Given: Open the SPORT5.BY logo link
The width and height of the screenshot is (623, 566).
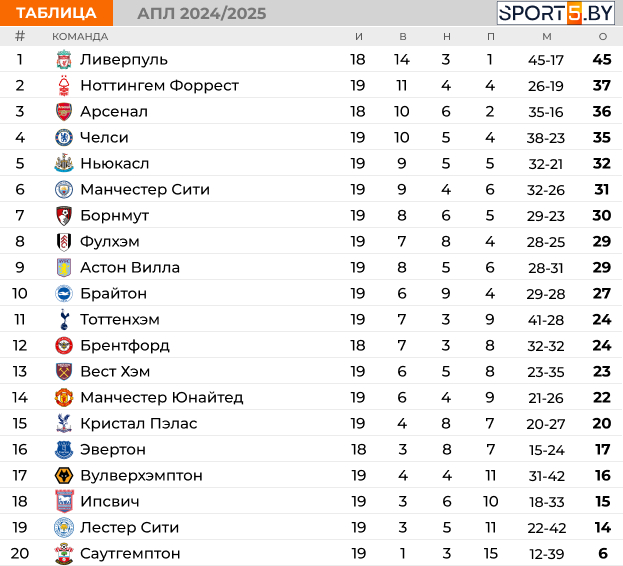Looking at the screenshot, I should 555,13.
